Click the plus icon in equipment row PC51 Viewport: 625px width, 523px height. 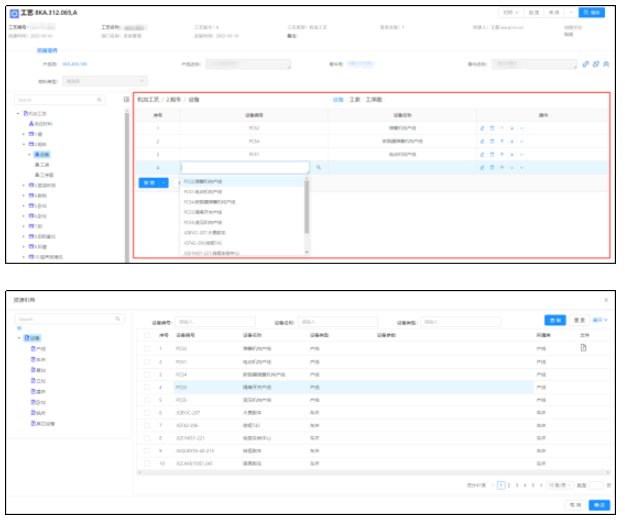pos(512,155)
